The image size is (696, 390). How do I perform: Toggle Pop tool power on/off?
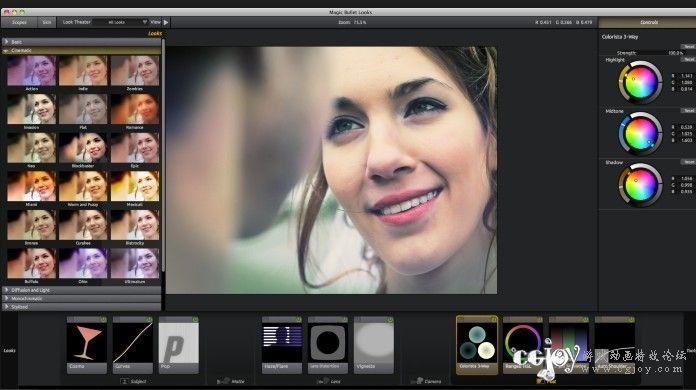click(195, 319)
